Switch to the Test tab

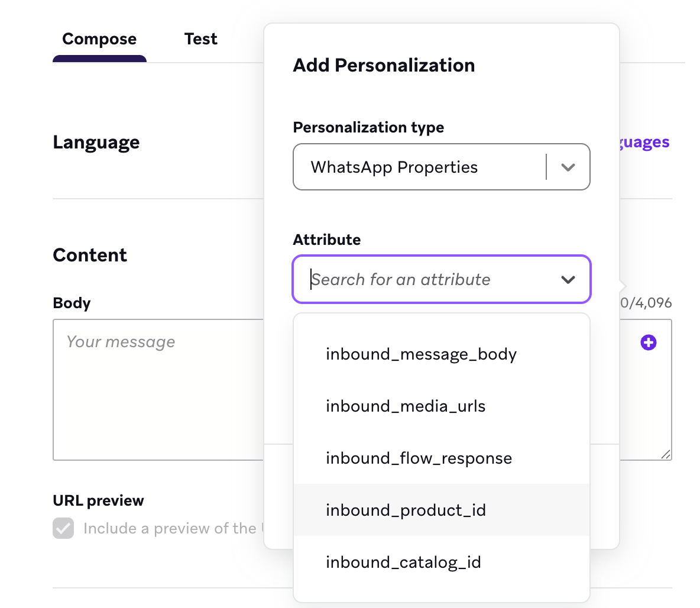click(x=200, y=38)
